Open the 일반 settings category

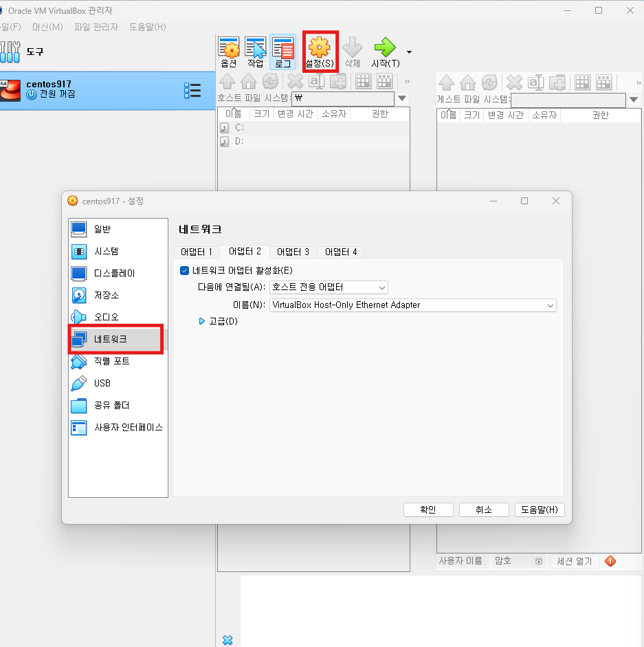click(x=118, y=229)
